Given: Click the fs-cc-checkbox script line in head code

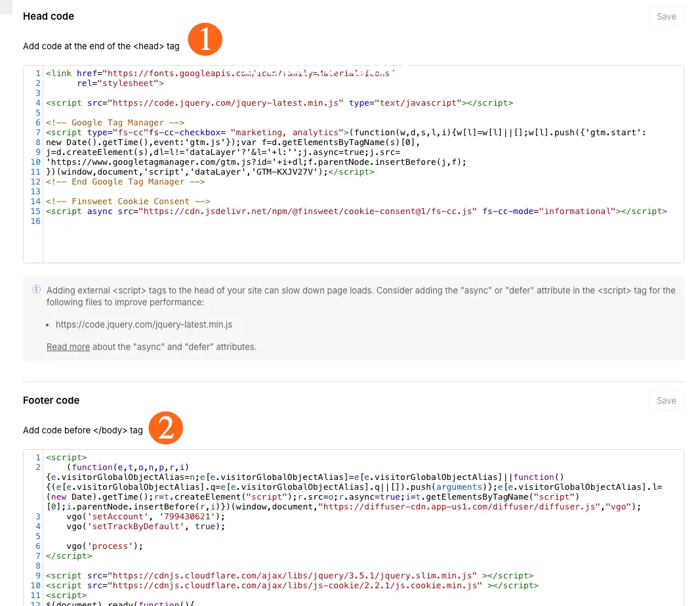Looking at the screenshot, I should coord(346,132).
